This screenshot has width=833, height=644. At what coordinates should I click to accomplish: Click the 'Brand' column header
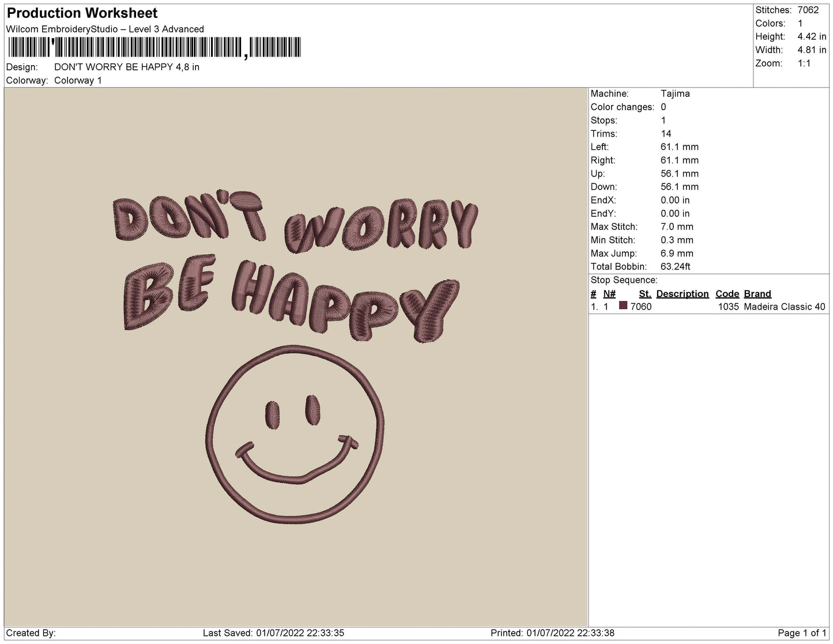[x=757, y=293]
